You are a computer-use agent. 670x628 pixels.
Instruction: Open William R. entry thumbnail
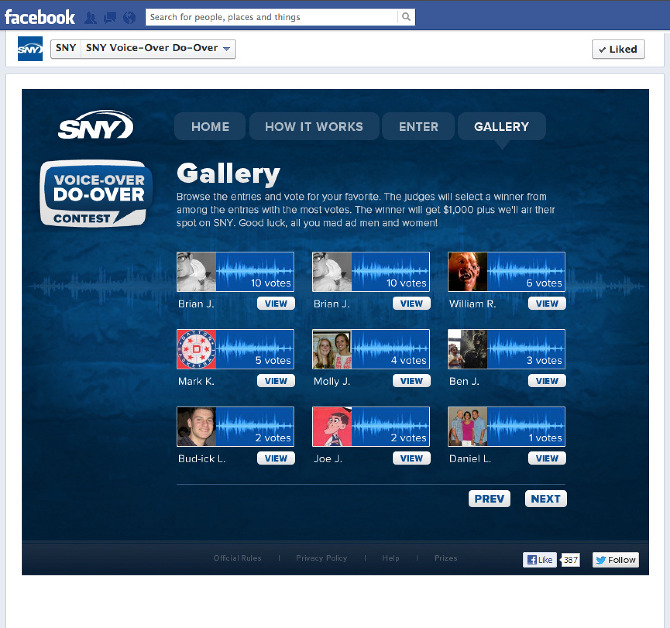coord(507,272)
